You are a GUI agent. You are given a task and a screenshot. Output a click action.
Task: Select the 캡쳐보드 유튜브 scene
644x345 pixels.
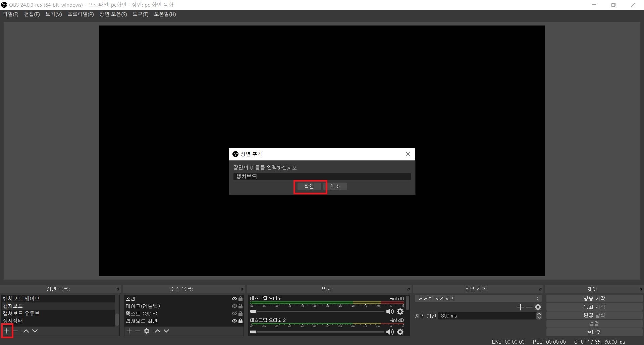tap(58, 313)
